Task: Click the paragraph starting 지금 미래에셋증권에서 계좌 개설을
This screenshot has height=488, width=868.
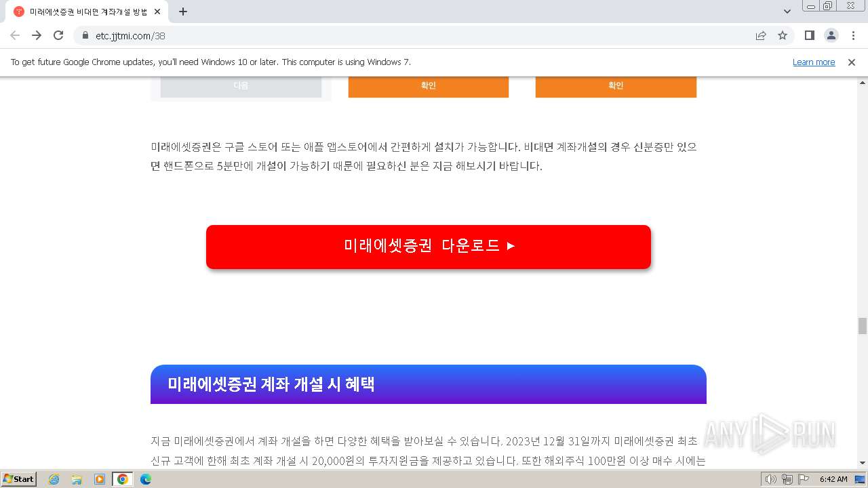Action: (x=429, y=451)
